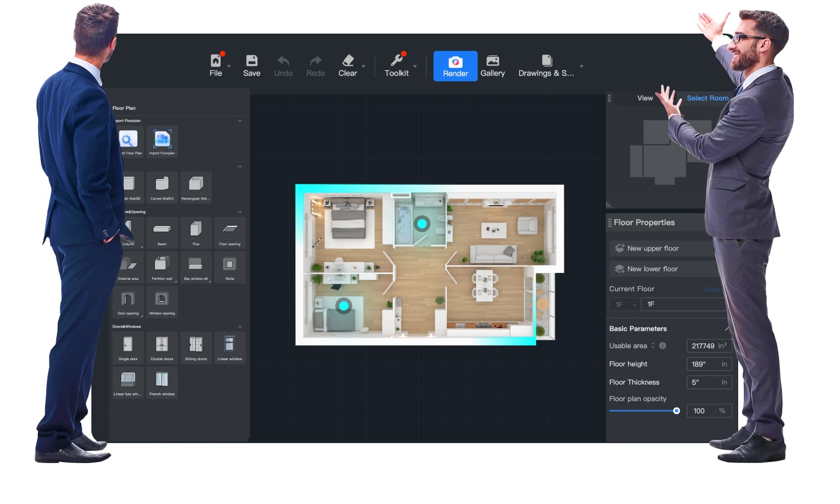The image size is (840, 504).
Task: Click the Floor Thickness field
Action: coord(709,382)
